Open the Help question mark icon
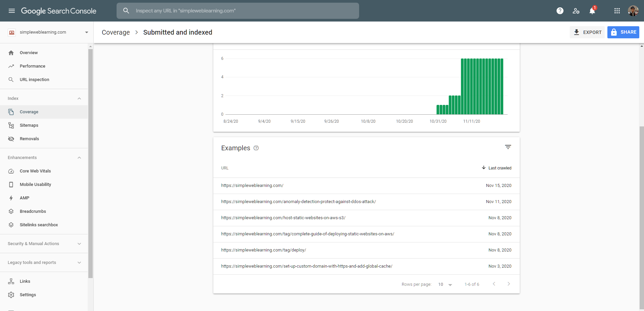Image resolution: width=644 pixels, height=311 pixels. pos(560,11)
